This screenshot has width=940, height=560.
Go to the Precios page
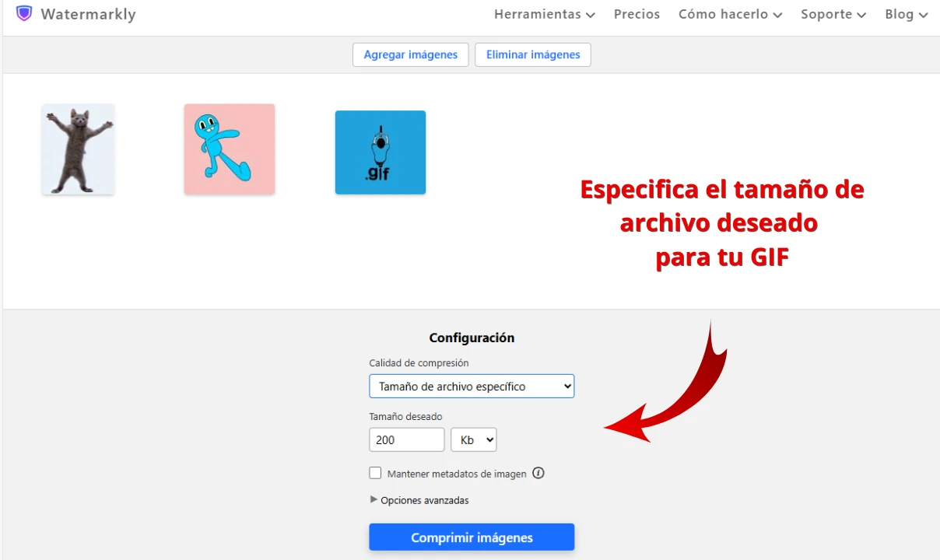(637, 14)
